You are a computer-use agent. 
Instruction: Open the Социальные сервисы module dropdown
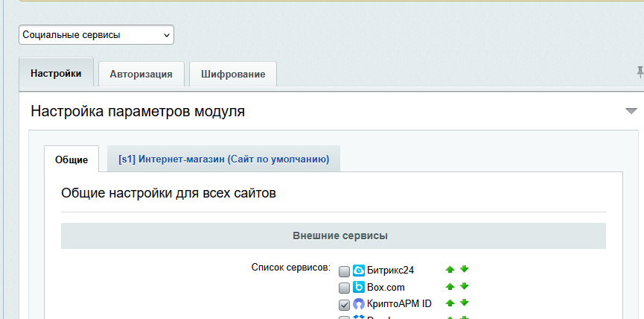(x=96, y=34)
